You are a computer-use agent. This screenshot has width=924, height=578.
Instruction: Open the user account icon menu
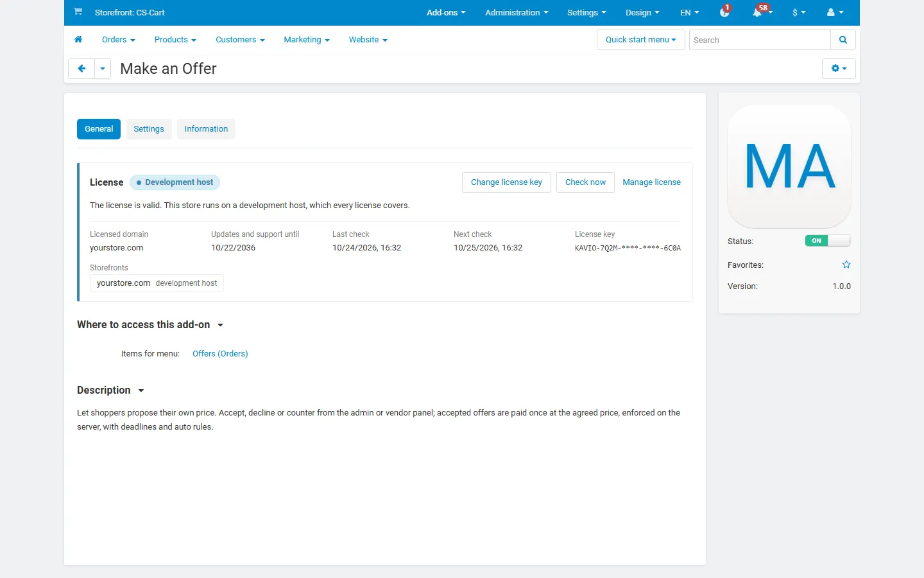click(835, 12)
